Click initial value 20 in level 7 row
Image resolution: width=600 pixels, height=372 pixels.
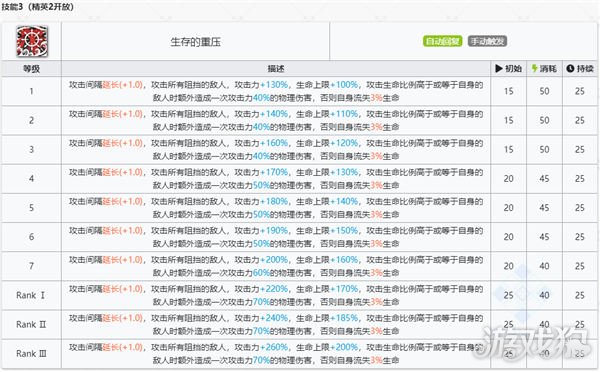pyautogui.click(x=509, y=266)
